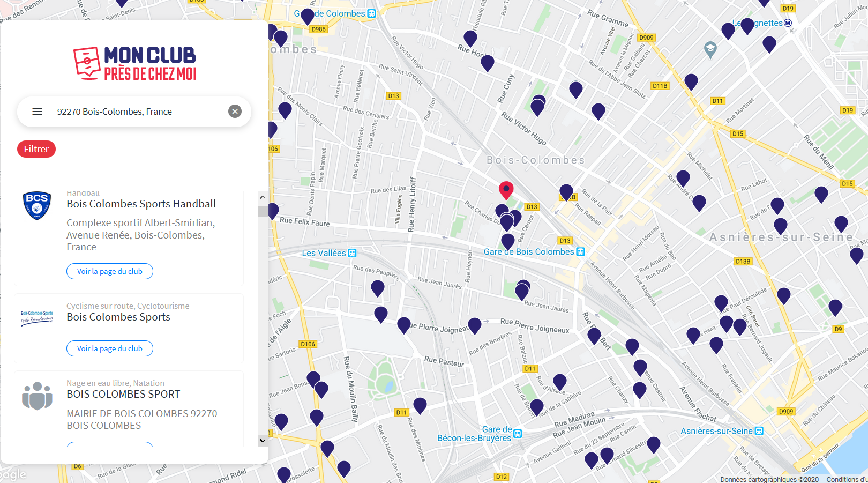This screenshot has height=483, width=868.
Task: Open the BCS handball club logo
Action: 37,206
